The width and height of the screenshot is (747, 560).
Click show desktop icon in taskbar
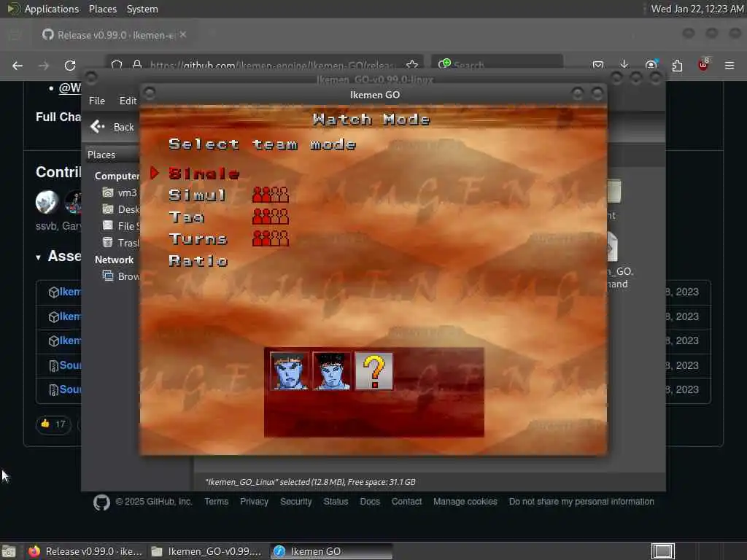point(9,552)
